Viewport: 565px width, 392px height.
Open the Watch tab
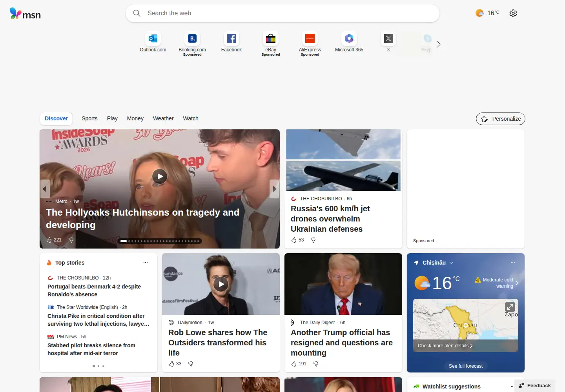point(191,118)
